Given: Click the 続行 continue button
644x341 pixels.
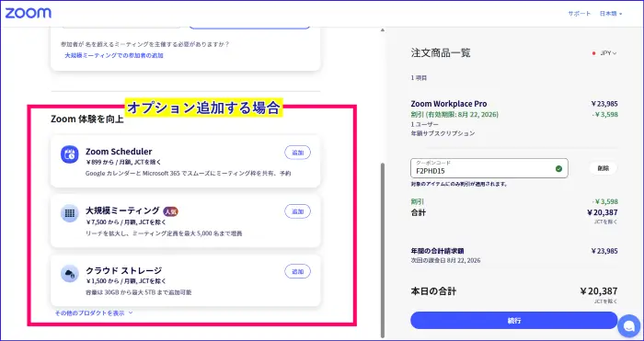Looking at the screenshot, I should pos(513,321).
